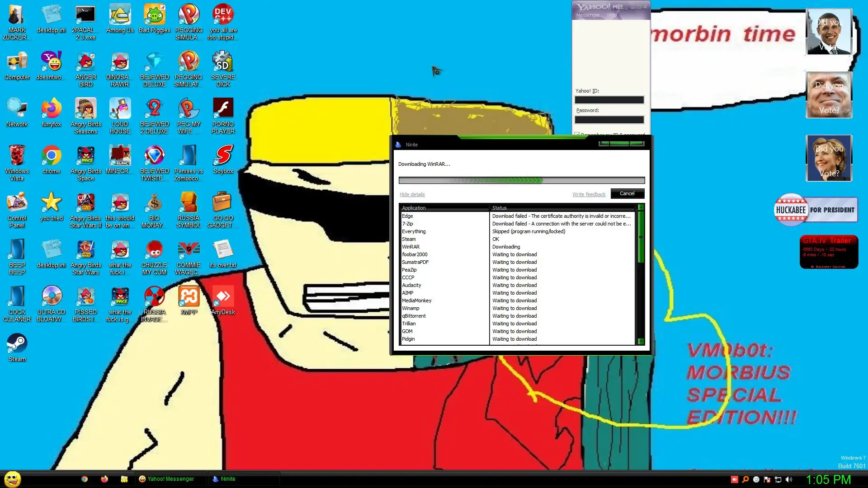Click the Ninite download progress bar
Screen dimensions: 868x488
521,180
